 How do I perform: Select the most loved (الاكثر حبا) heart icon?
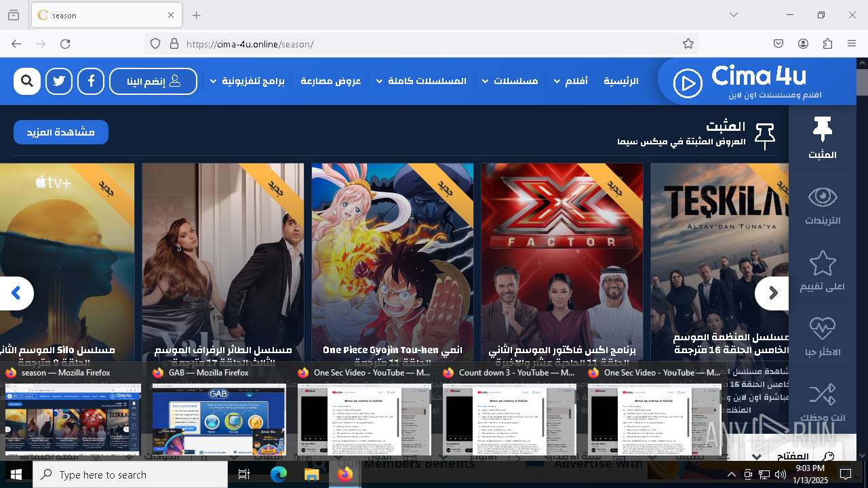(823, 337)
